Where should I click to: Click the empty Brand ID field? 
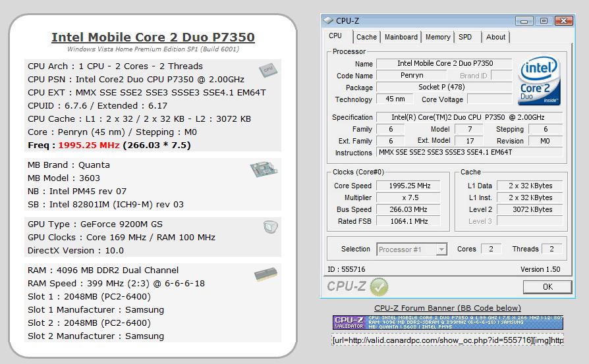point(501,76)
